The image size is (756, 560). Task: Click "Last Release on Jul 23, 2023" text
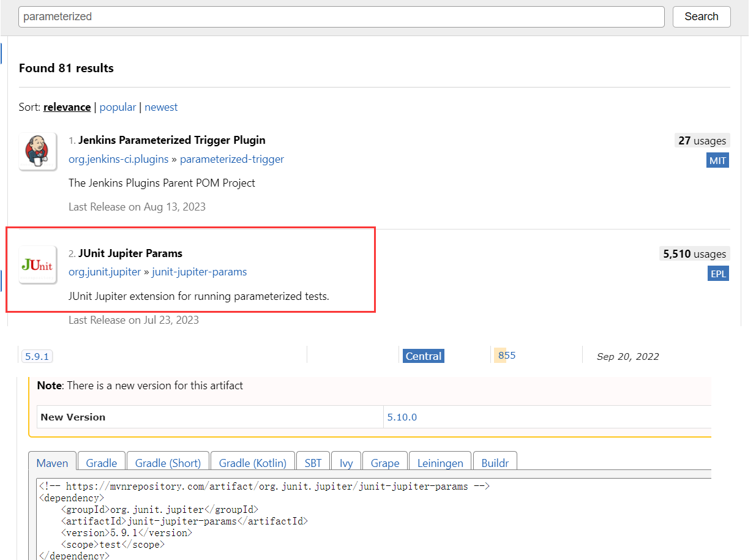coord(133,319)
